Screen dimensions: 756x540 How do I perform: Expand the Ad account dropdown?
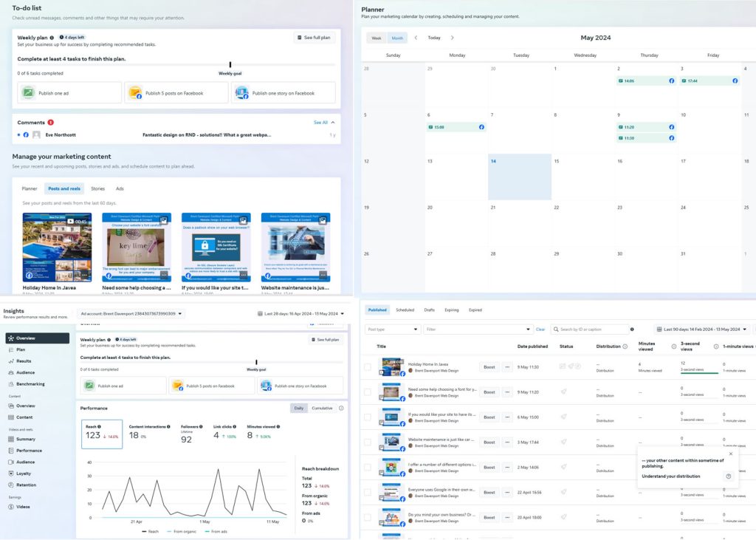pyautogui.click(x=131, y=313)
